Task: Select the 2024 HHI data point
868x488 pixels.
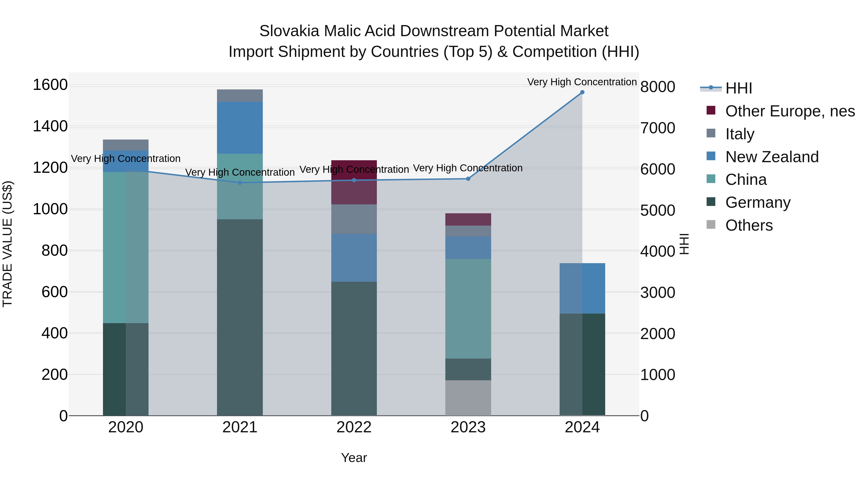Action: tap(582, 92)
